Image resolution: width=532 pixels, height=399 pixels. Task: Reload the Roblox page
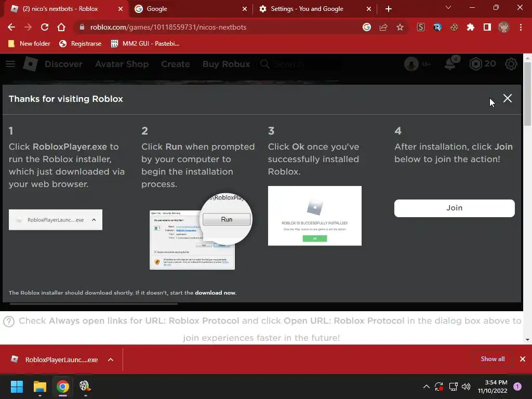tap(45, 27)
